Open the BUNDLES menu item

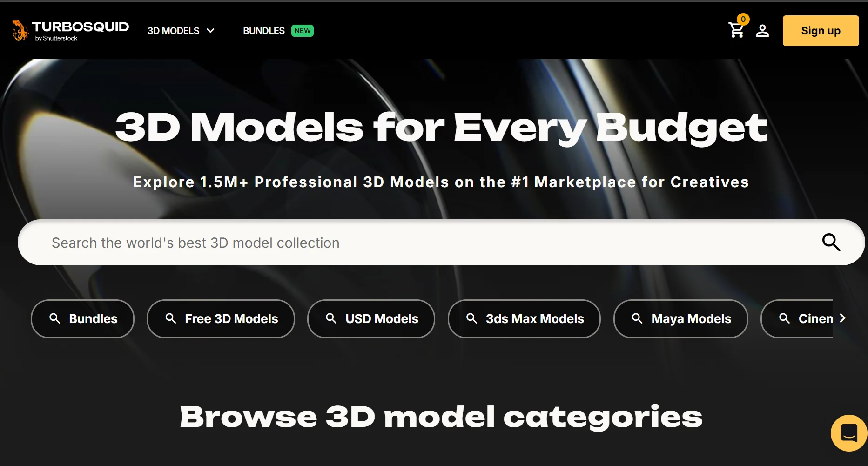tap(263, 31)
